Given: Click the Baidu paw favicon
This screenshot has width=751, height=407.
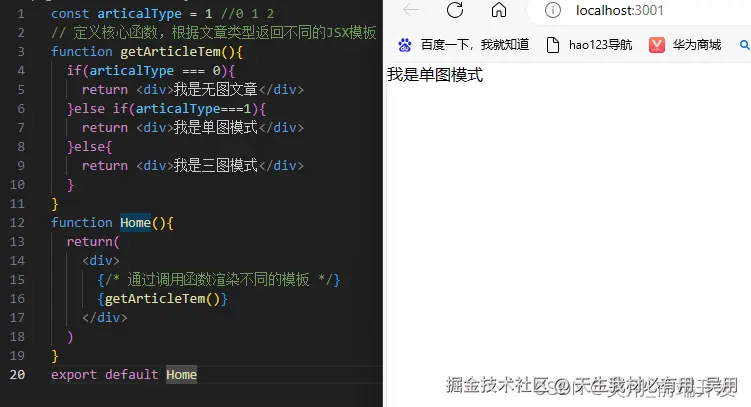Looking at the screenshot, I should pos(405,45).
